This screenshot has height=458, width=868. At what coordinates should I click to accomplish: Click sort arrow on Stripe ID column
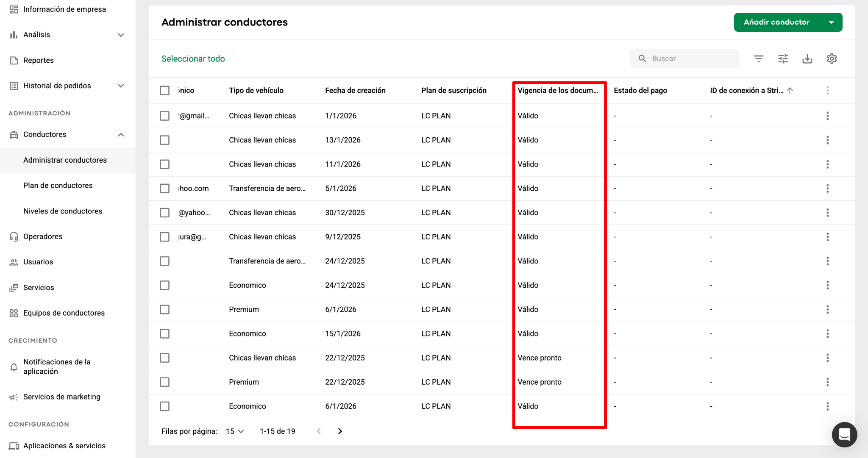click(x=790, y=90)
